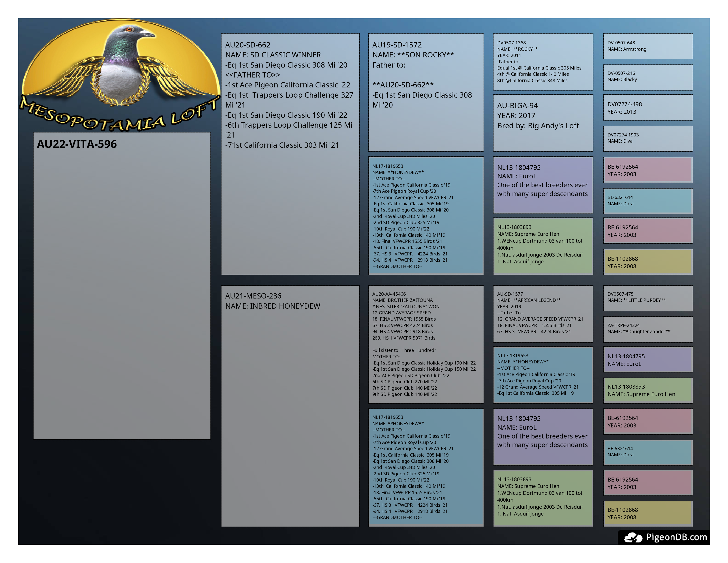Select 'Equal 1st @ California Classic 305 Miles'
Screen dimensions: 728x563
pos(539,68)
